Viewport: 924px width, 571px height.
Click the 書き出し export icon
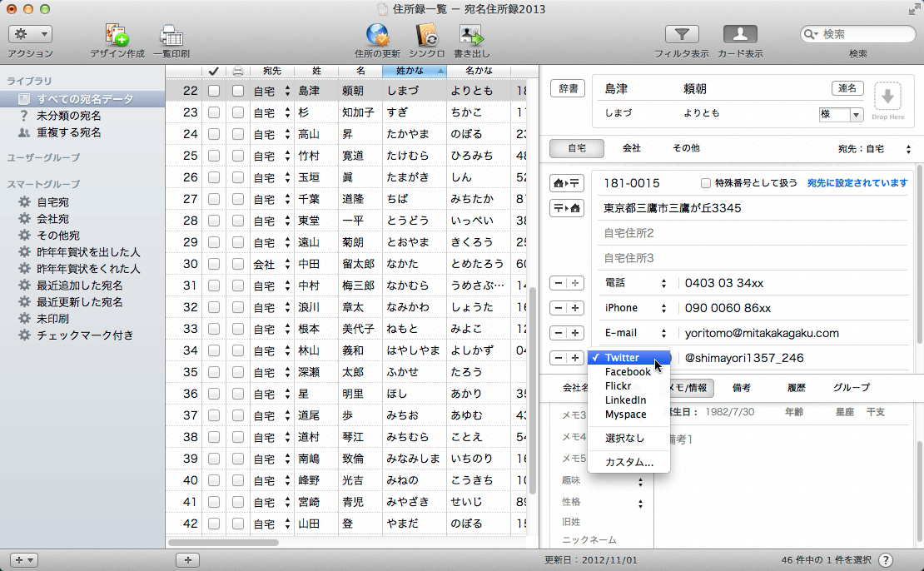[x=471, y=35]
